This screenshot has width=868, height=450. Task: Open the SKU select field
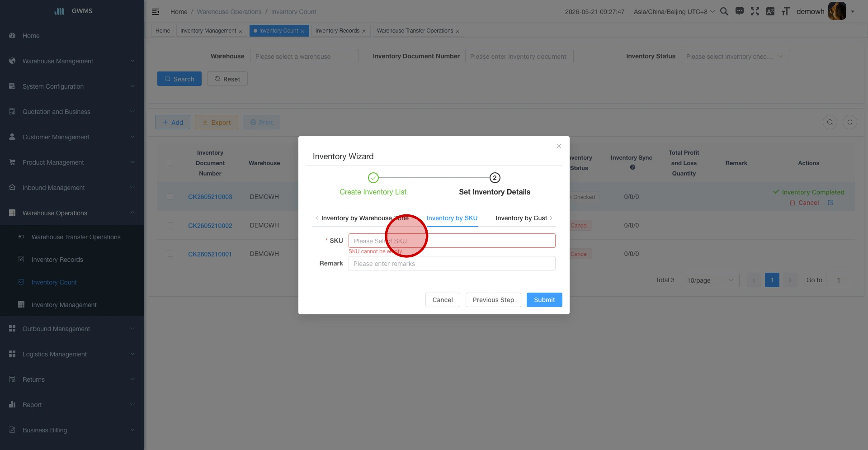point(452,241)
